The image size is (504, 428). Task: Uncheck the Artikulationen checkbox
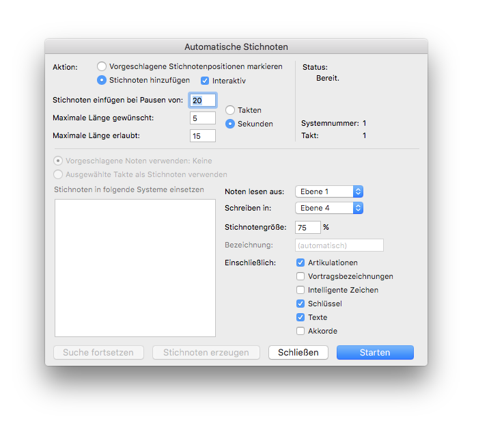300,263
